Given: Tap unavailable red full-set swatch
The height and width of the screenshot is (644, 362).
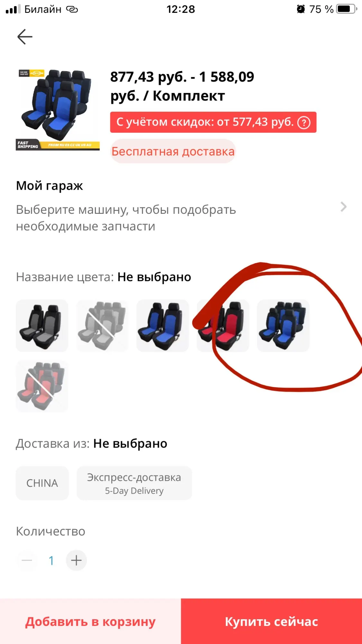Looking at the screenshot, I should [x=42, y=386].
